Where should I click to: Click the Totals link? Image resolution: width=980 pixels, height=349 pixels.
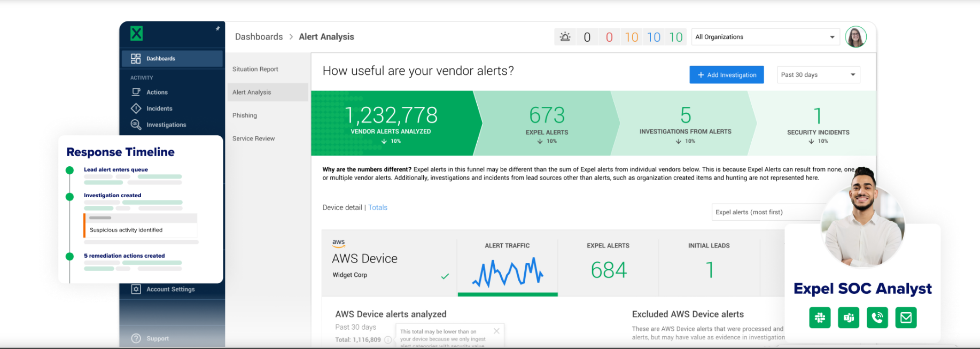click(378, 207)
